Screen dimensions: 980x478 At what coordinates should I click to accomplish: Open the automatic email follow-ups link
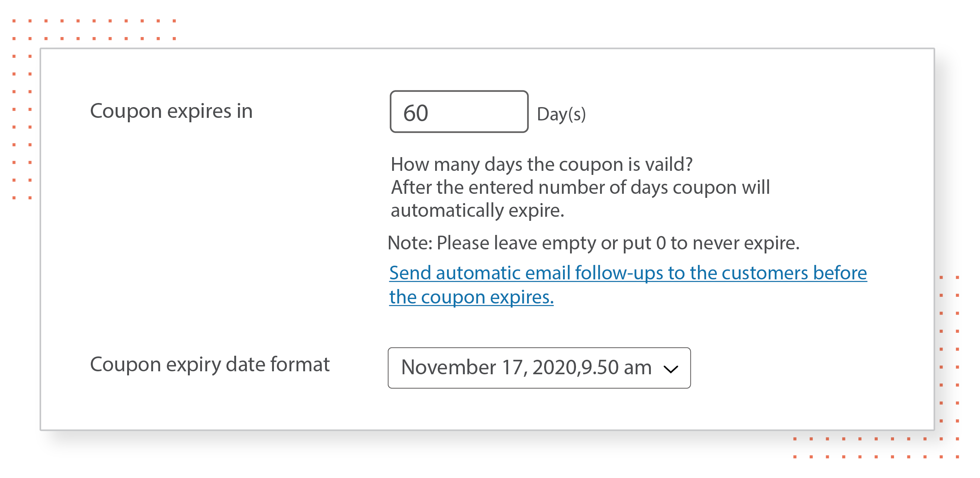tap(628, 285)
